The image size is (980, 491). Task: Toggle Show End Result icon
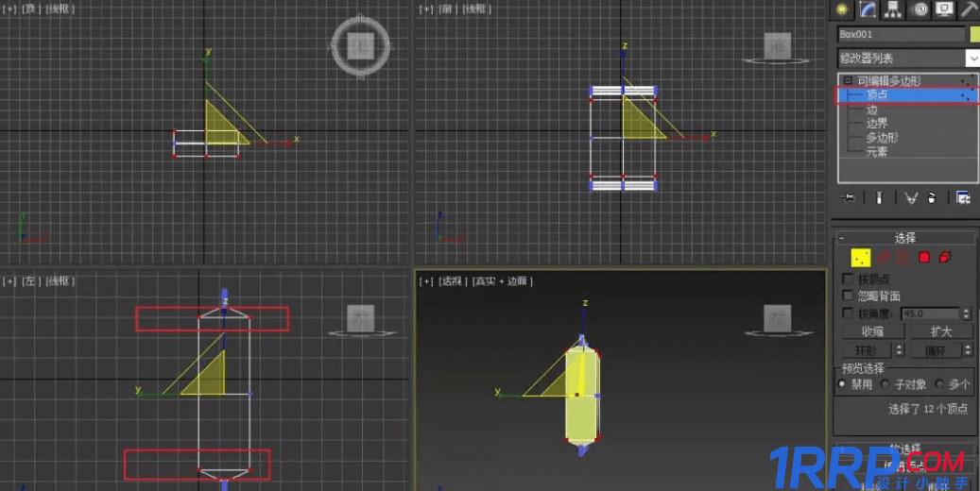pos(879,198)
